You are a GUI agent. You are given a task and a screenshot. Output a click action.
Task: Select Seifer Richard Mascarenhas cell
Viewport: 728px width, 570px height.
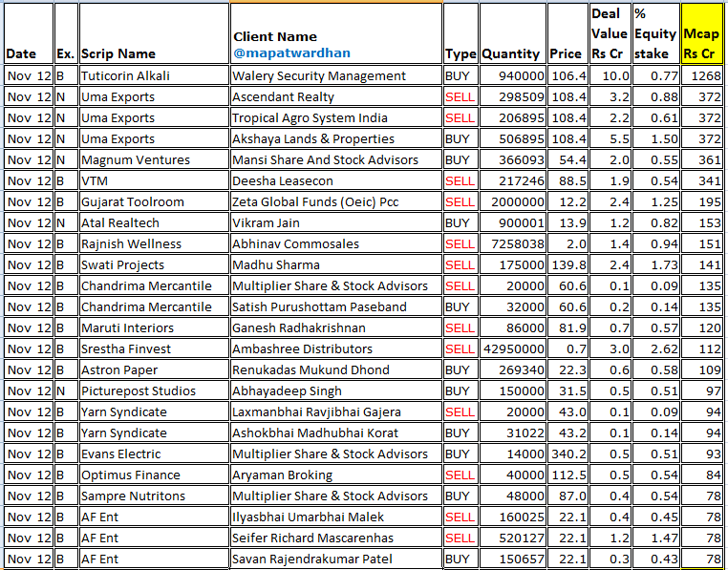pyautogui.click(x=336, y=538)
